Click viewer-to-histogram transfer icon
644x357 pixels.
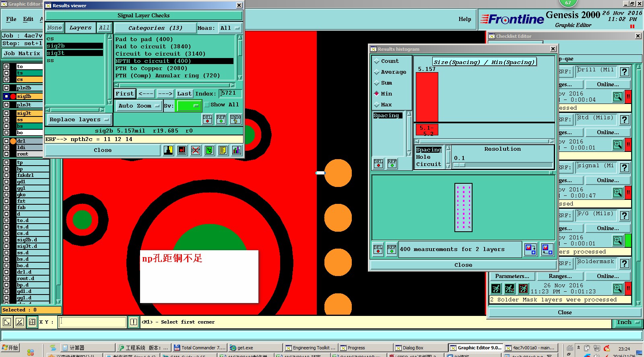547,249
